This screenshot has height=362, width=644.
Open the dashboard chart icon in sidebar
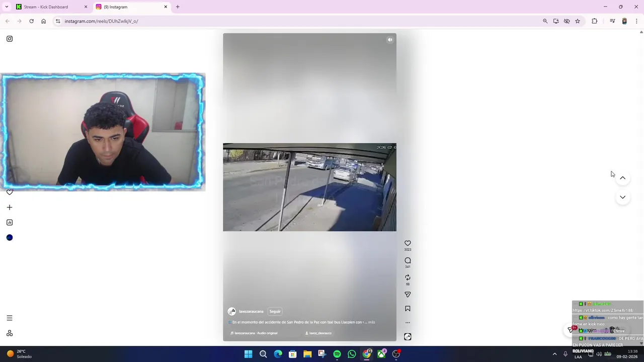(x=10, y=222)
